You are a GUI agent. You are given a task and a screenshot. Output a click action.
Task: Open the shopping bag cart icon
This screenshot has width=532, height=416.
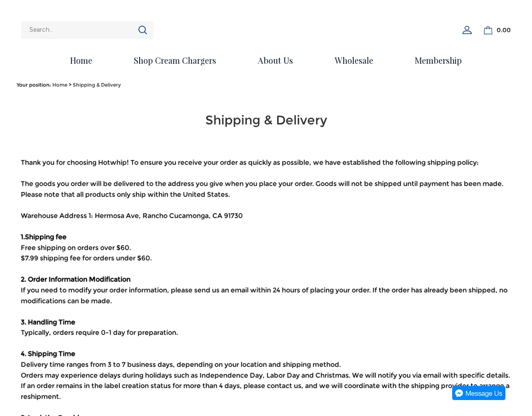point(488,30)
